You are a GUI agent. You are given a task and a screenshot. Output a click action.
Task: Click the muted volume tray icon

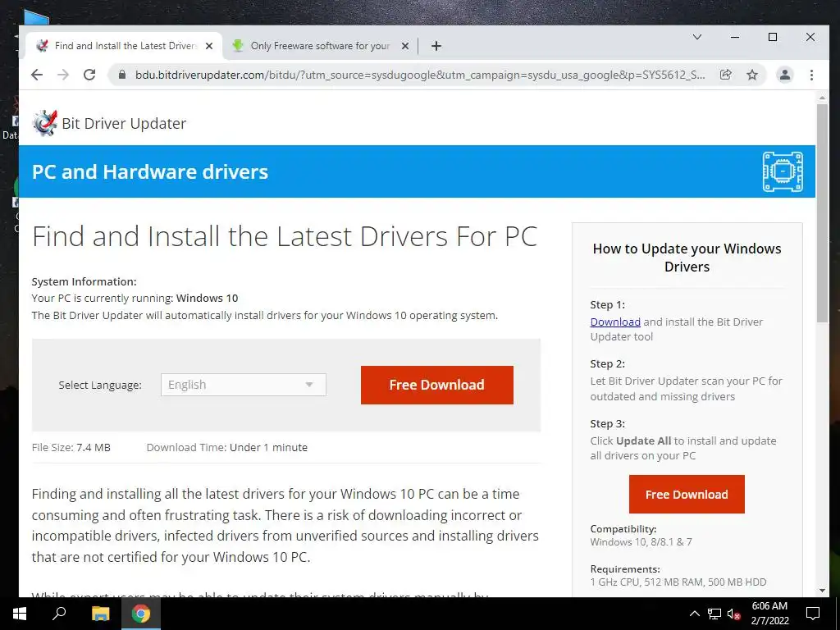tap(733, 614)
